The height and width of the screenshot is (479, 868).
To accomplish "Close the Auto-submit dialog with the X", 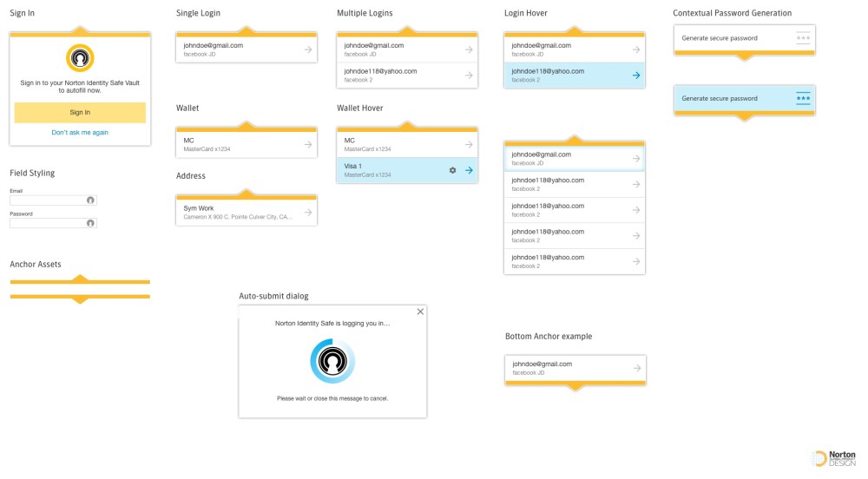I will coord(420,312).
